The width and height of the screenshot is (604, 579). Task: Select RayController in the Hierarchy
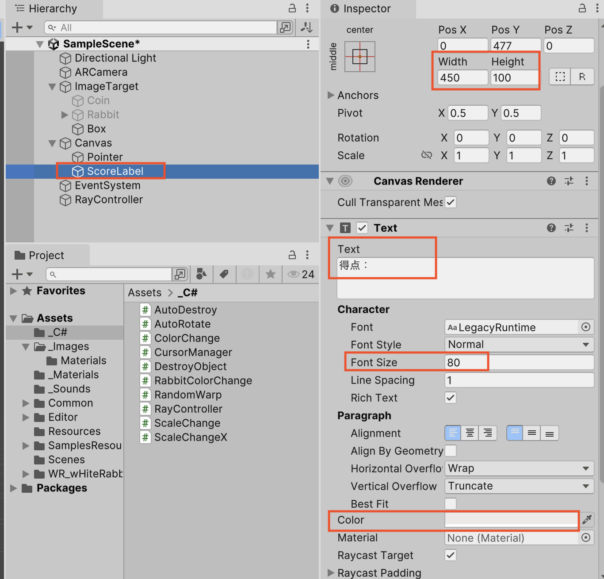[x=108, y=200]
